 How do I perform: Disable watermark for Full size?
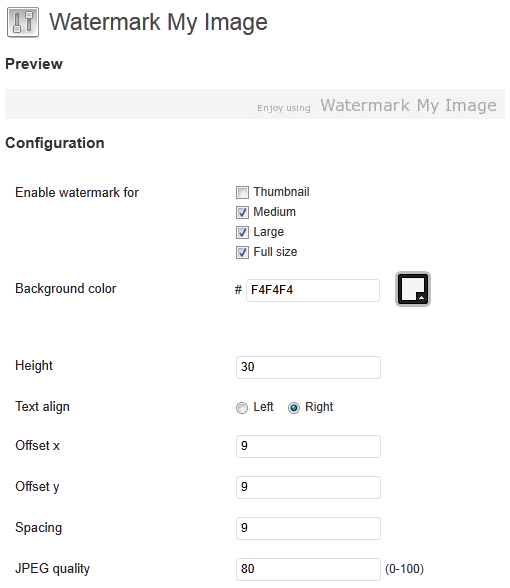(242, 252)
